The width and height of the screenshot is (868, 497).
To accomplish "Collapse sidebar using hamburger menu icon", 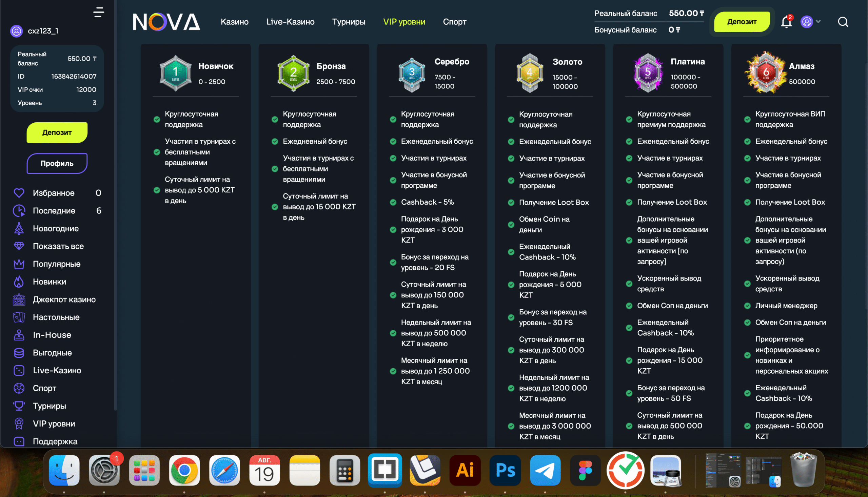I will [x=98, y=12].
